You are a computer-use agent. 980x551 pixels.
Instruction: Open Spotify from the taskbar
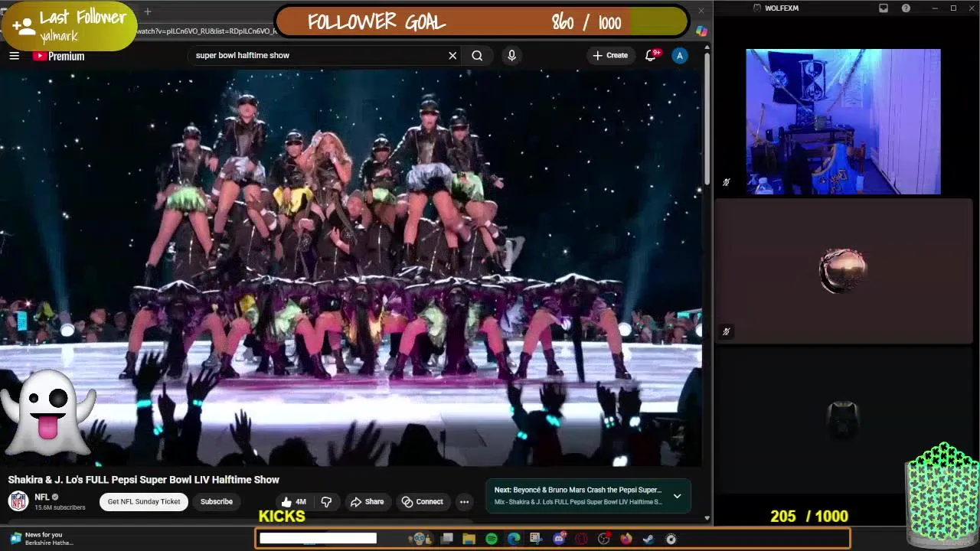point(491,539)
